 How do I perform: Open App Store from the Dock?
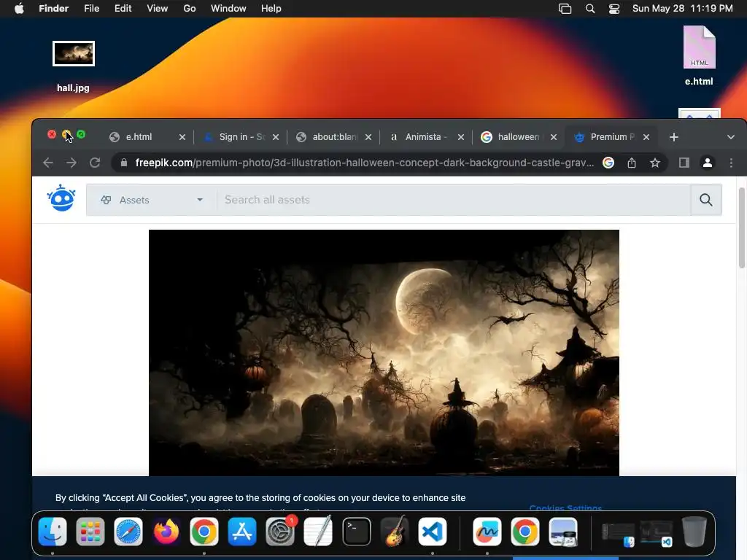242,532
